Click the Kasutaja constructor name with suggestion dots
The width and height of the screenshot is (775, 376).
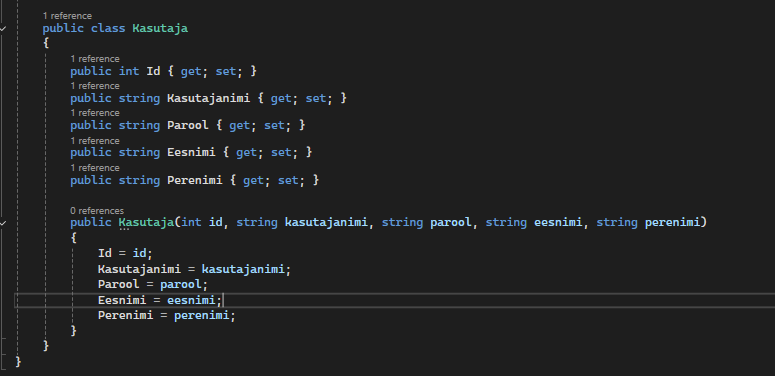146,222
